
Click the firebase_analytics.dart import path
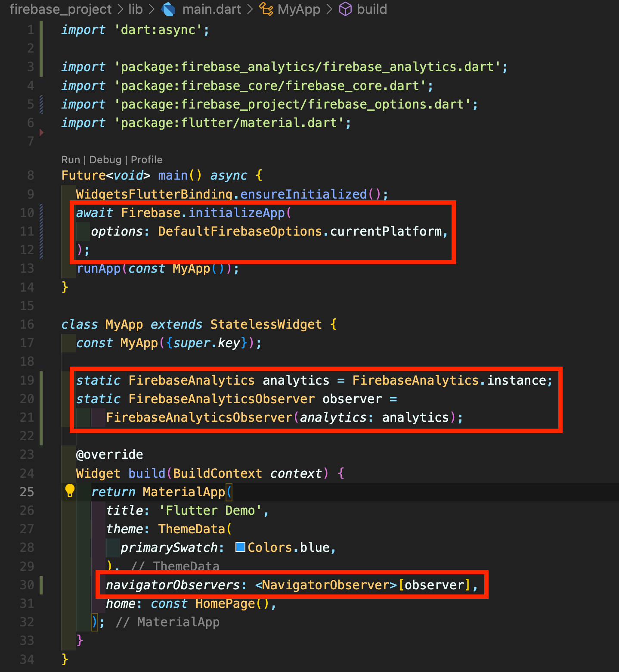coord(307,67)
